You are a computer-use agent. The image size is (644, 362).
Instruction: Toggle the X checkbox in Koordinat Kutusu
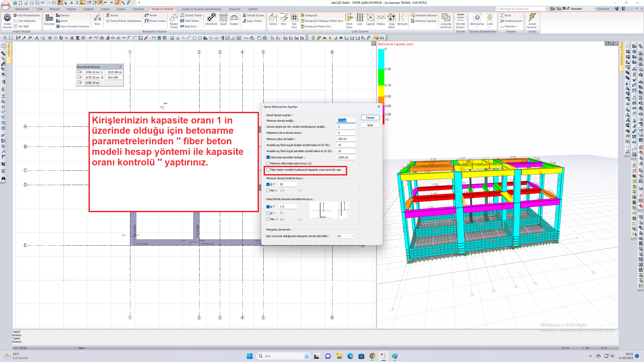(x=78, y=72)
